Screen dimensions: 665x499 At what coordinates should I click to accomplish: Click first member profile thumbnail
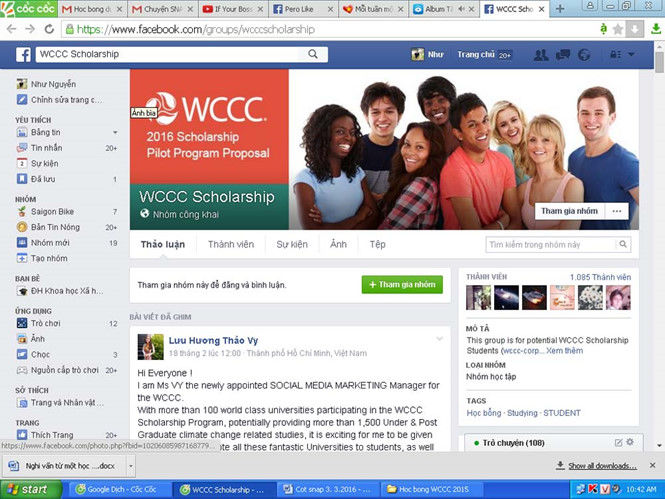point(478,297)
